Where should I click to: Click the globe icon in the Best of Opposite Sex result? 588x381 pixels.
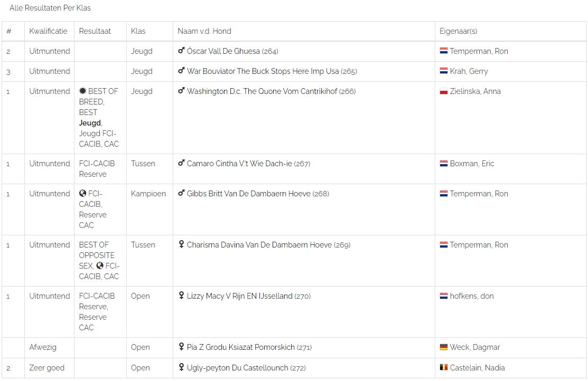coord(100,266)
